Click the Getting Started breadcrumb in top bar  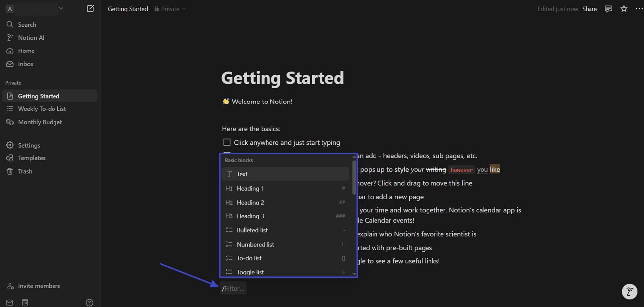tap(128, 9)
